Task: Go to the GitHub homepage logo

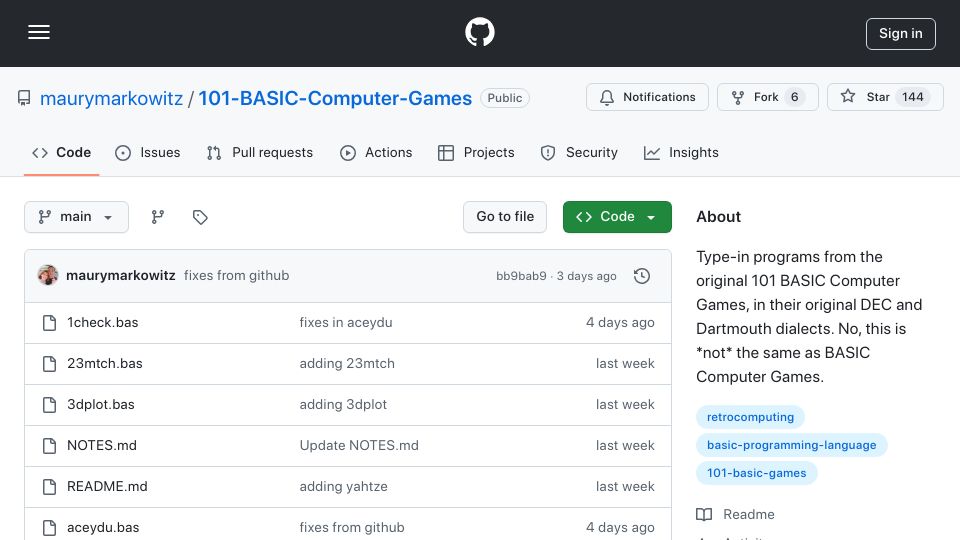Action: 480,32
